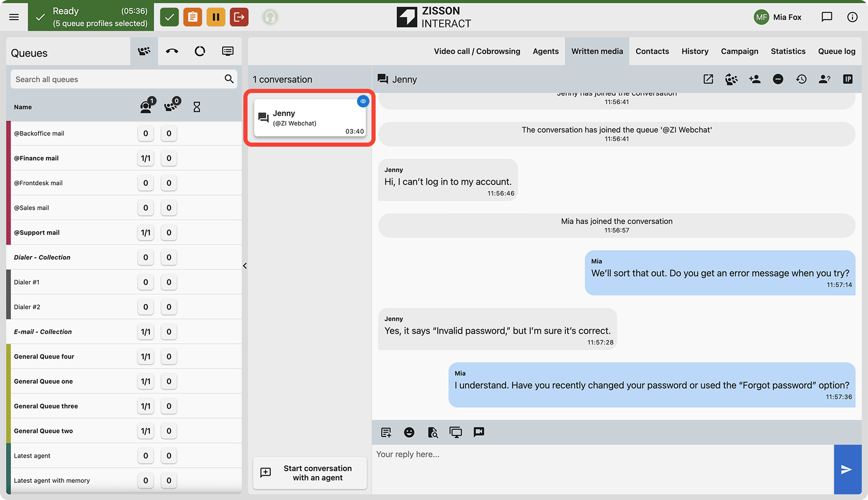Click the conversation history clock icon
The width and height of the screenshot is (868, 500).
click(801, 79)
